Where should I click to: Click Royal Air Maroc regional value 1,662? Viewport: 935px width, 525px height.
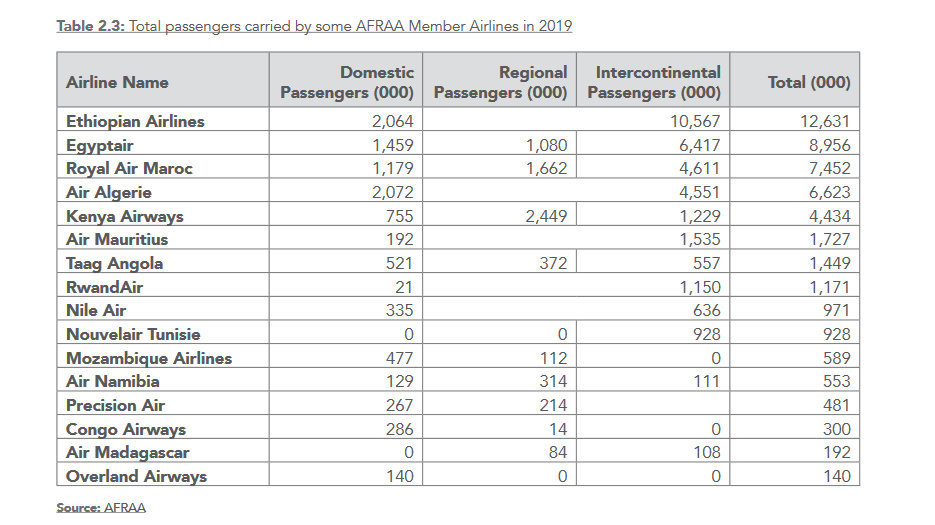[546, 168]
